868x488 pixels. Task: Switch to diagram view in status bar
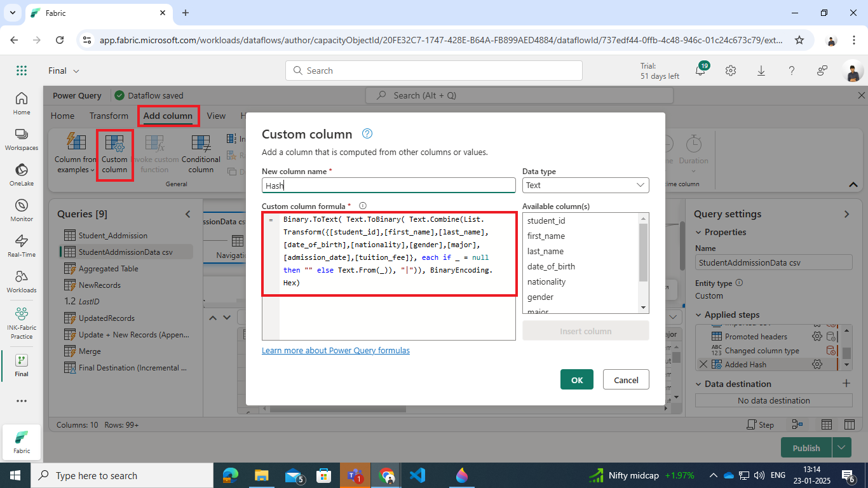[797, 424]
